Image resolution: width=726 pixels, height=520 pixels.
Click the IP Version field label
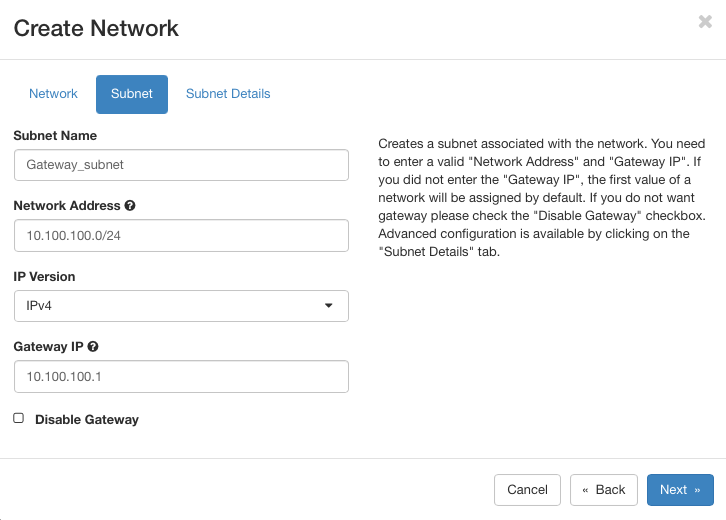pos(44,276)
